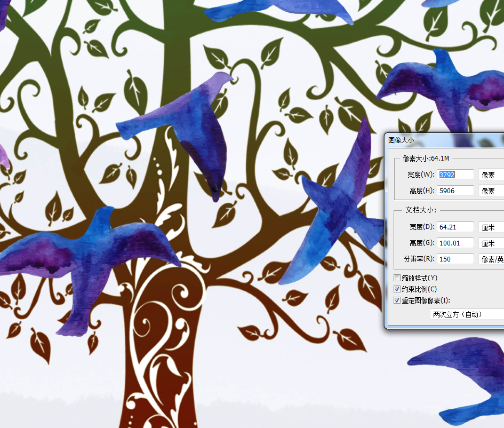This screenshot has height=428, width=504.
Task: Click the 图像大小 dialog title bar
Action: (445, 140)
